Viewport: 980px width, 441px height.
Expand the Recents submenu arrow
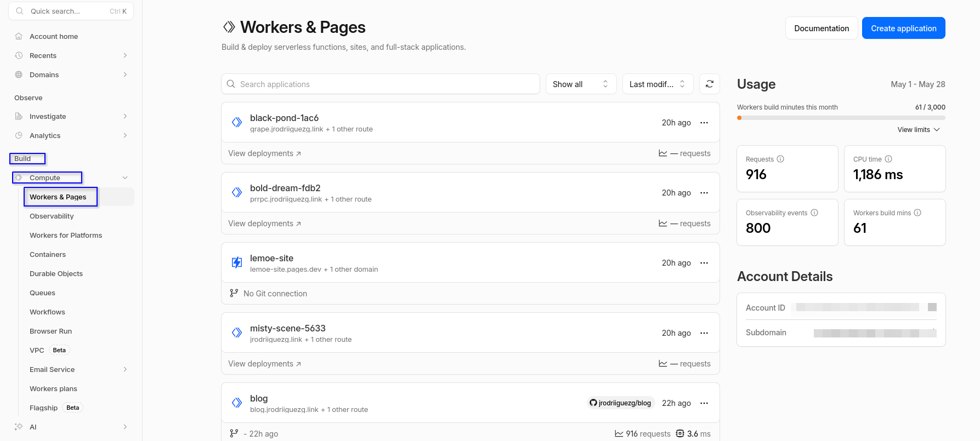pos(125,55)
